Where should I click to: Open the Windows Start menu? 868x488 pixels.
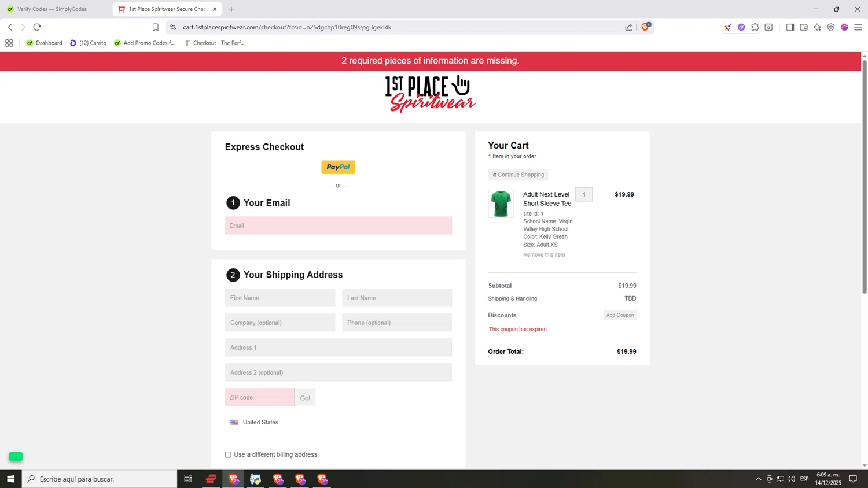coord(10,479)
